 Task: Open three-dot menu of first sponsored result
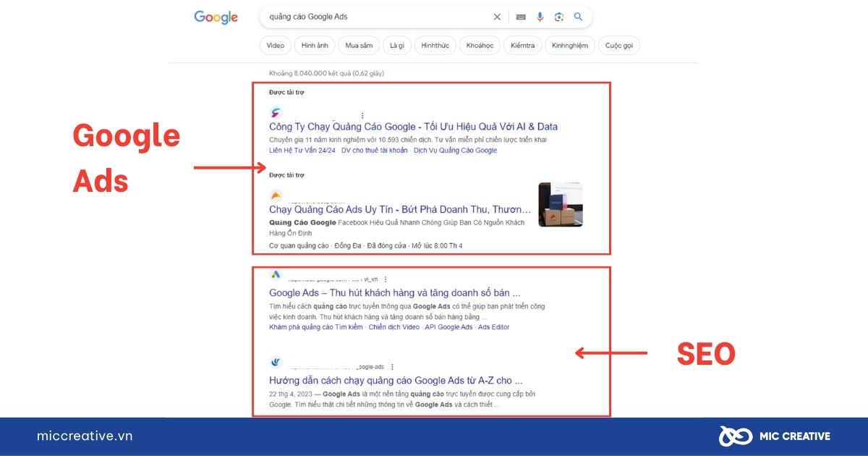click(362, 115)
